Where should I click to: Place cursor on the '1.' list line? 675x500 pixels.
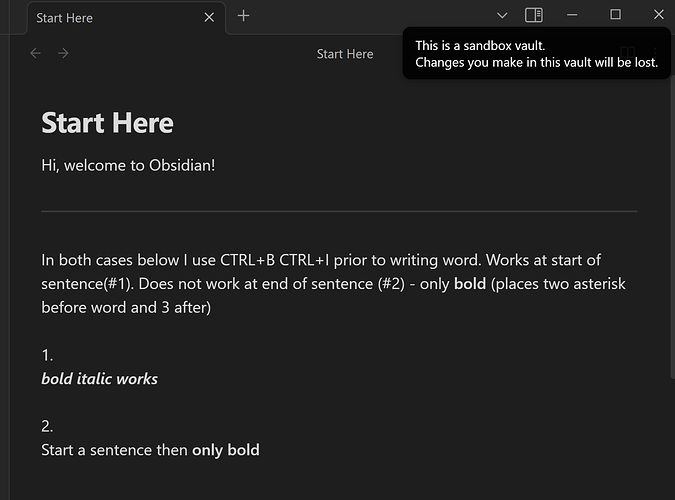(47, 355)
